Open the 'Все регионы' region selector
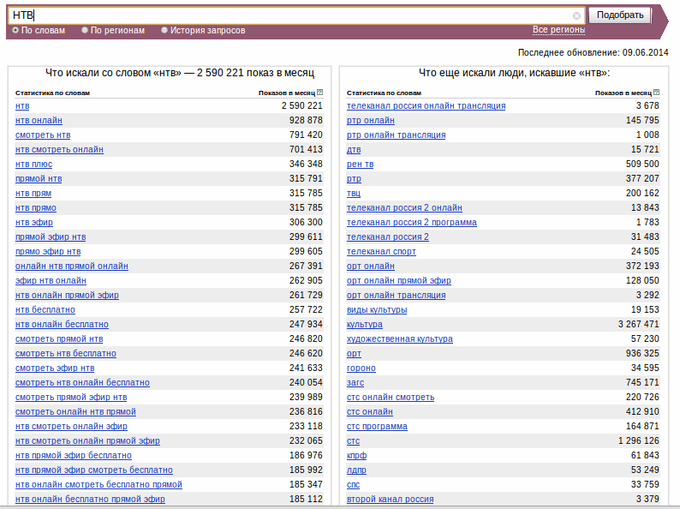 click(x=559, y=30)
